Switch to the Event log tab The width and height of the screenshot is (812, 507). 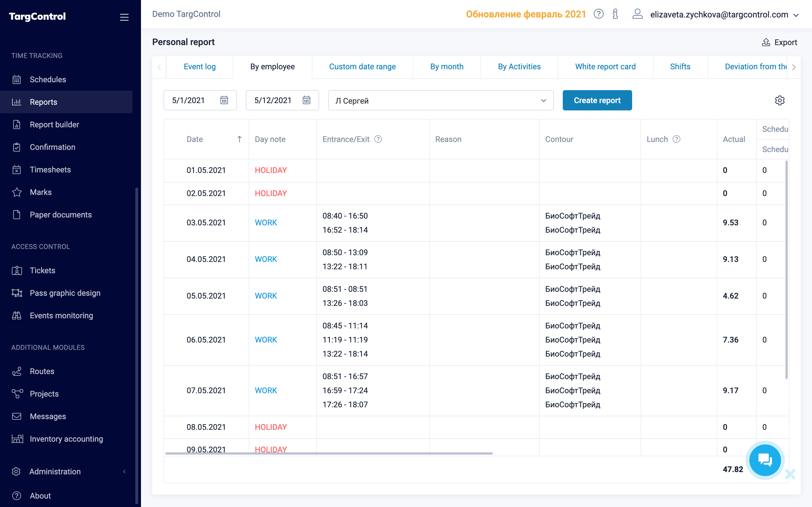(x=200, y=67)
